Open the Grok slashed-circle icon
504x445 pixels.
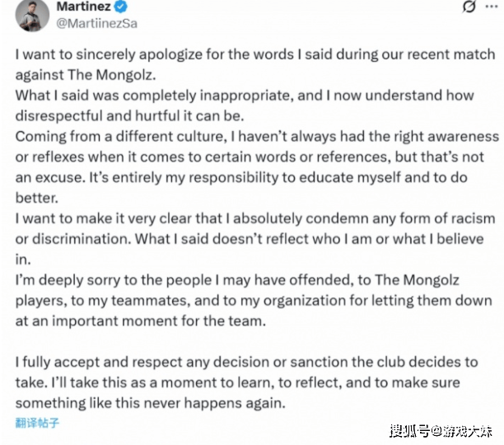click(469, 8)
